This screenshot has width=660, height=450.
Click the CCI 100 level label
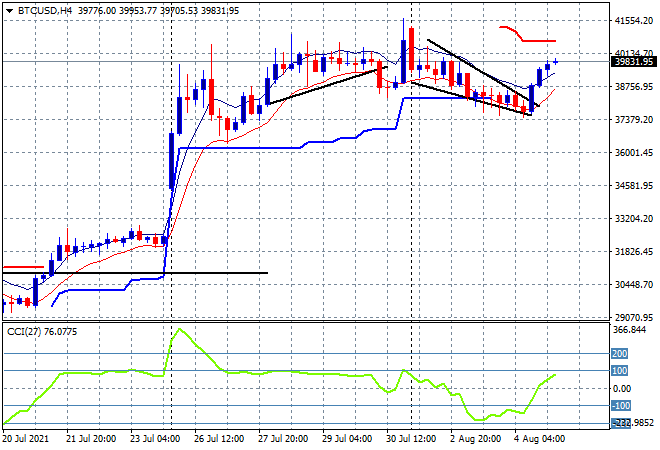point(620,371)
